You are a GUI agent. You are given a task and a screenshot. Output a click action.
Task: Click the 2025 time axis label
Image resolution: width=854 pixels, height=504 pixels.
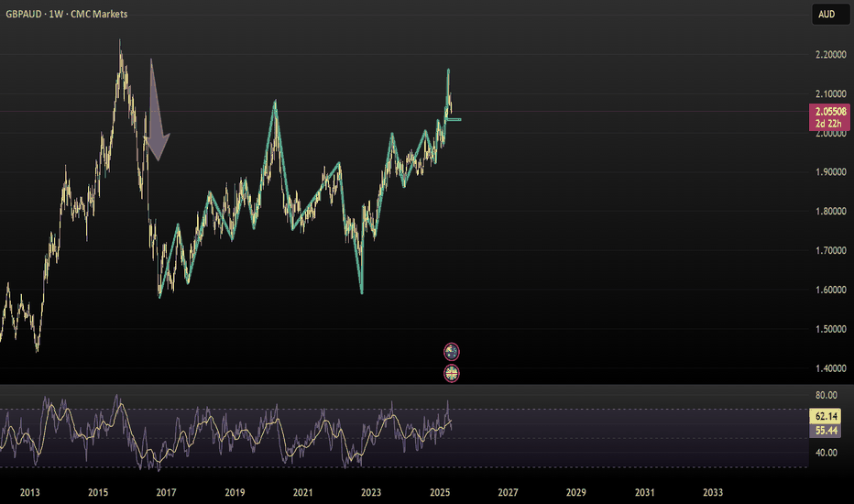[440, 493]
